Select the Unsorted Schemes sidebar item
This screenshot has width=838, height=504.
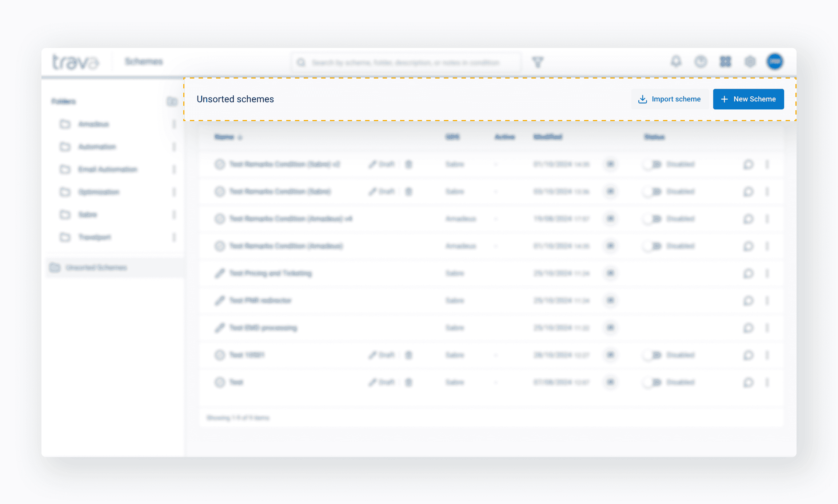click(x=96, y=268)
